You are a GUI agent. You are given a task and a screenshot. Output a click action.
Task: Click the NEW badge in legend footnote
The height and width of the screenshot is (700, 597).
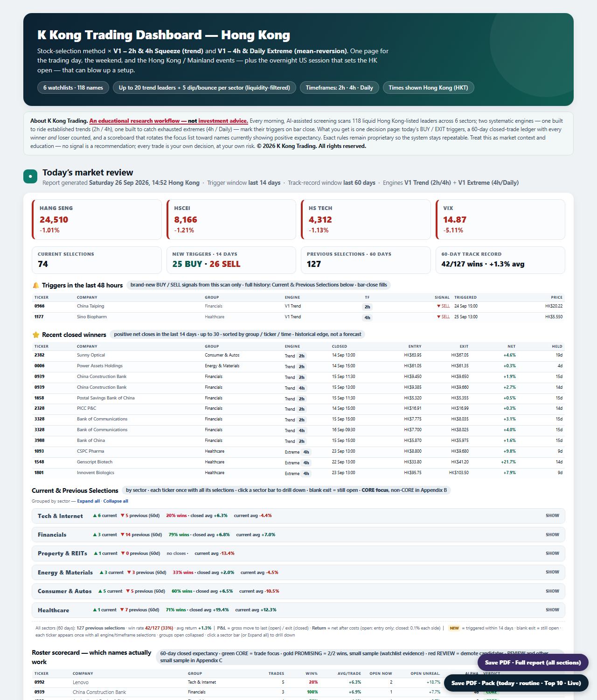(x=454, y=628)
